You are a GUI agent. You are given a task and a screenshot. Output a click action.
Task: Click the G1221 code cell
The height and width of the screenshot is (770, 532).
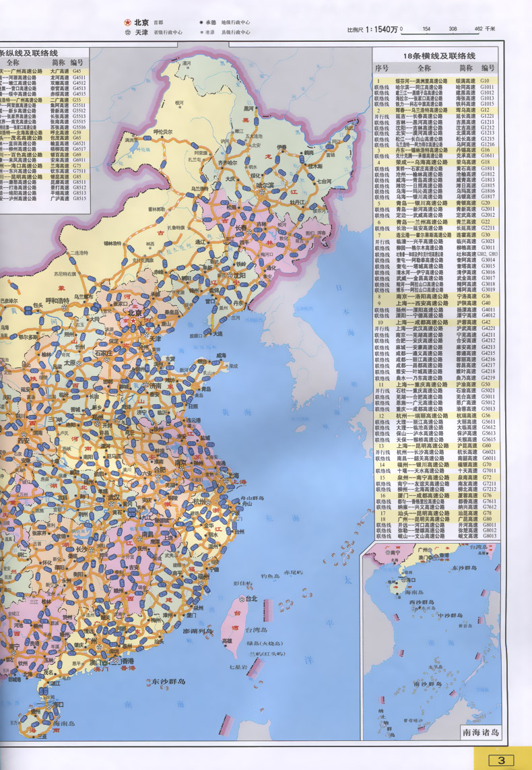[488, 117]
